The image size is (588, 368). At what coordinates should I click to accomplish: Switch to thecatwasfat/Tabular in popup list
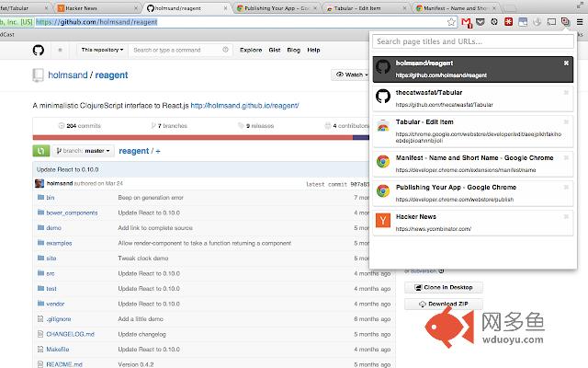coord(473,98)
